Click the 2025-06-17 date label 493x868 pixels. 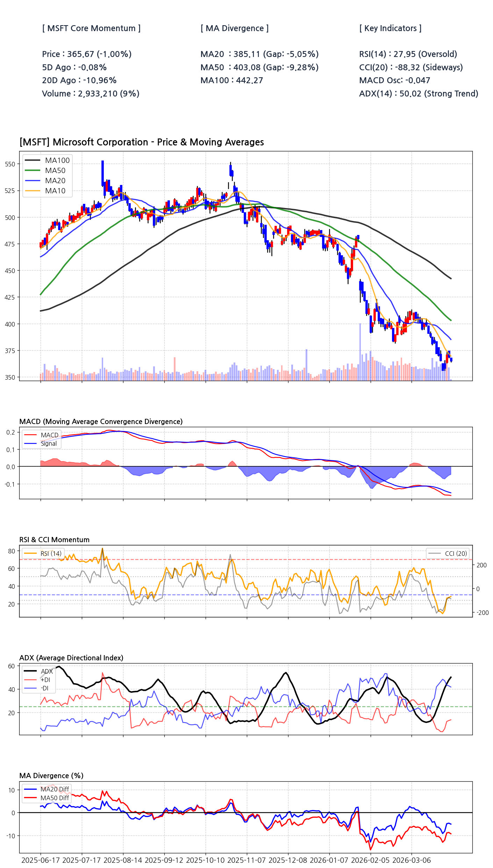click(41, 860)
